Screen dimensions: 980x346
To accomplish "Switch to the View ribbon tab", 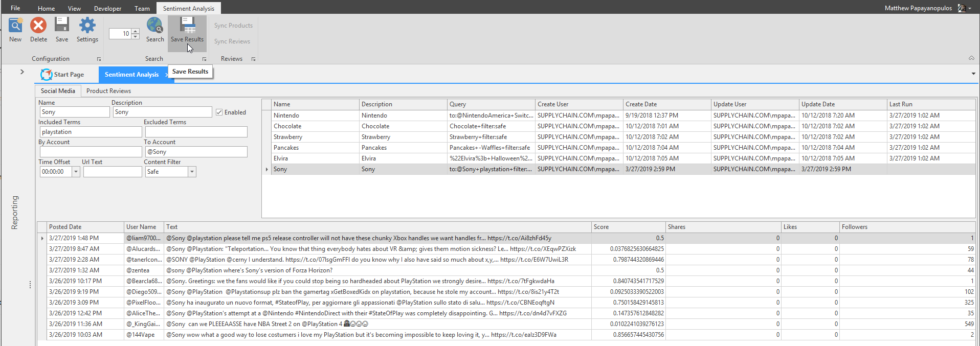I will (x=74, y=8).
